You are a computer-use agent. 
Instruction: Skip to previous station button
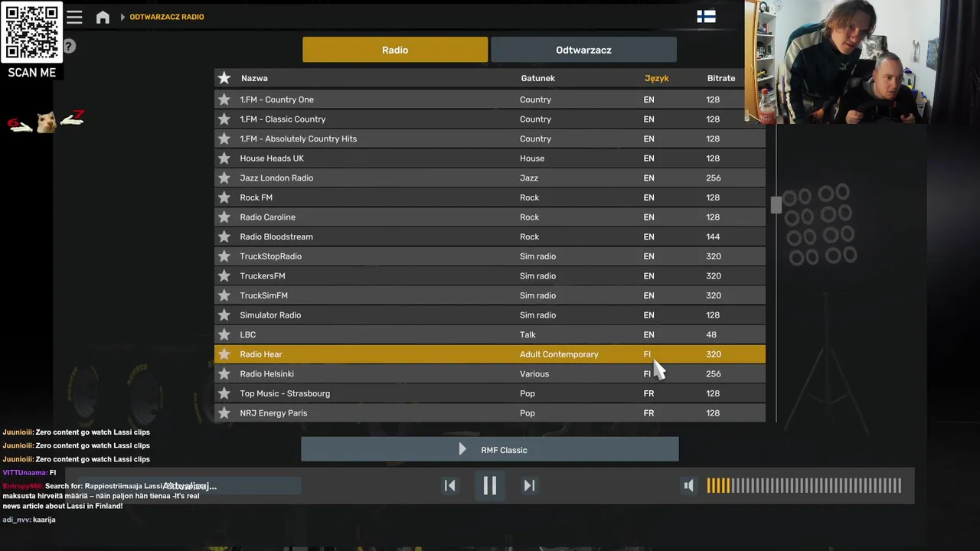[x=450, y=485]
